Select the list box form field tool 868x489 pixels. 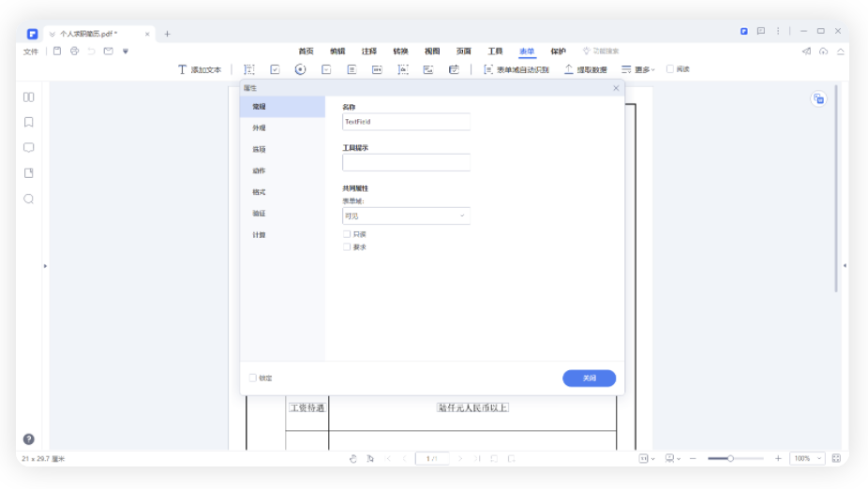[352, 69]
